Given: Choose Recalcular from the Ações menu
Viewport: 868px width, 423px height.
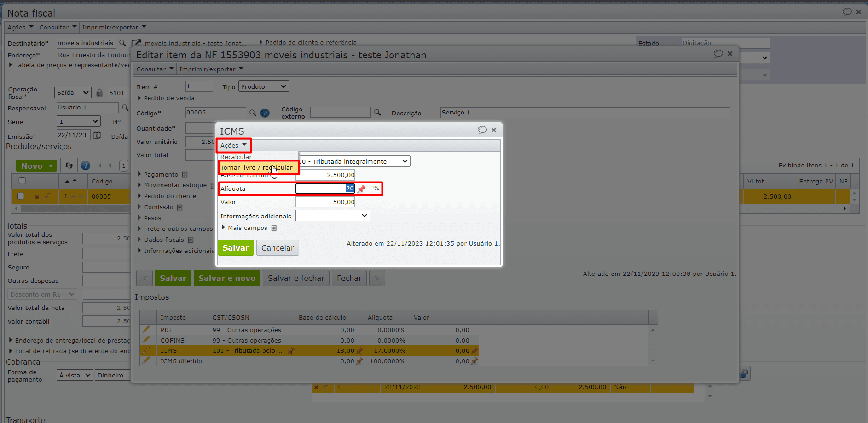Looking at the screenshot, I should pyautogui.click(x=236, y=157).
